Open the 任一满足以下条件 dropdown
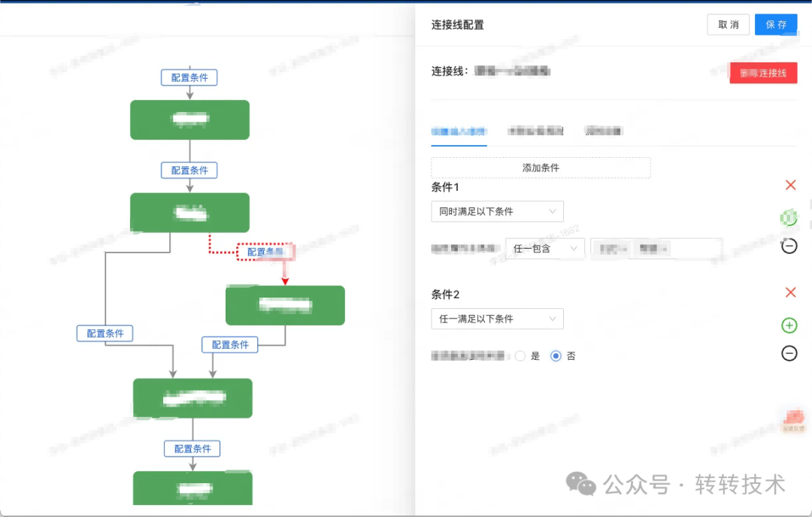This screenshot has height=517, width=812. [x=497, y=319]
